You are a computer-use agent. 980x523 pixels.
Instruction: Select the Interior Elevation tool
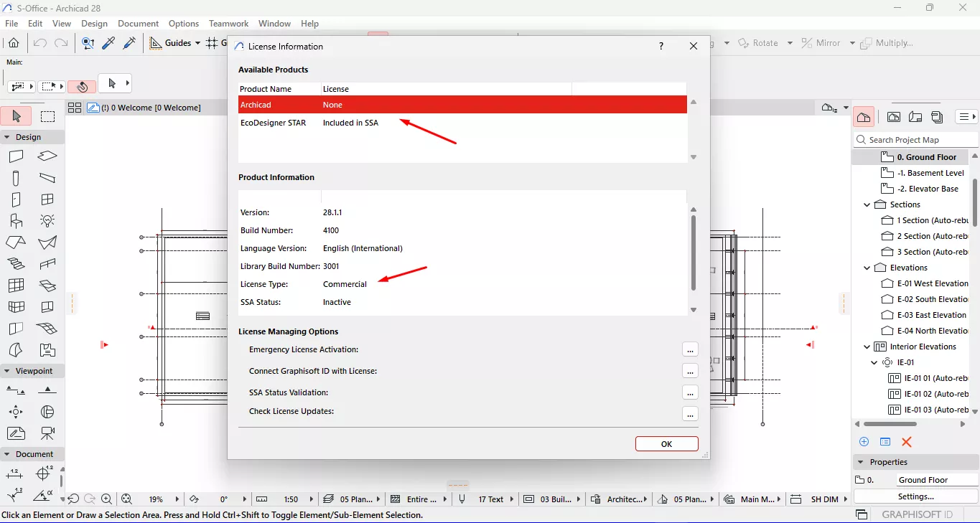[x=16, y=412]
